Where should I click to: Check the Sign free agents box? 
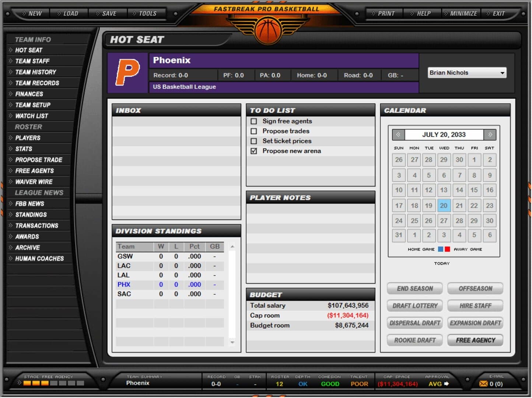pyautogui.click(x=254, y=121)
